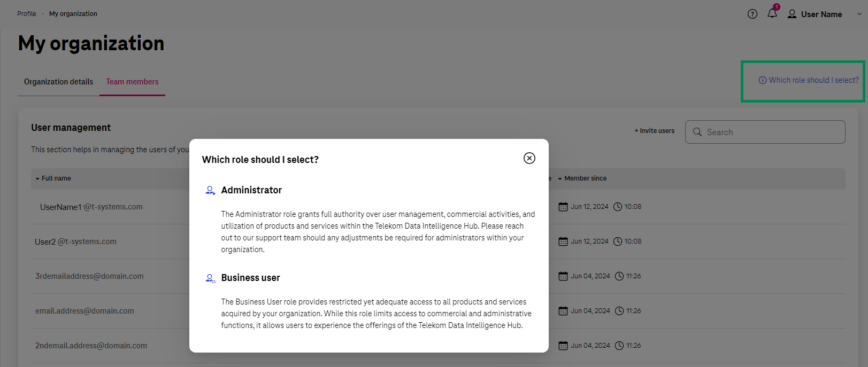Sort by Full name column
The height and width of the screenshot is (367, 868).
point(53,178)
